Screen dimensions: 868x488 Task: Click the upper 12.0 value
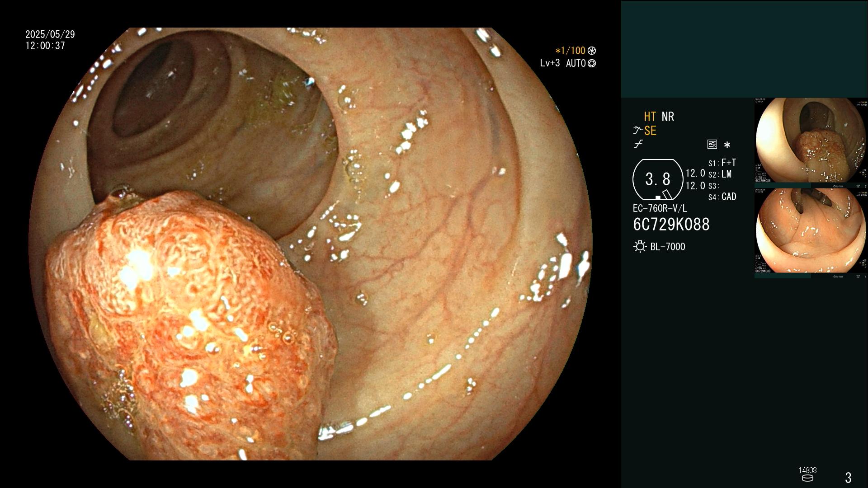[695, 173]
